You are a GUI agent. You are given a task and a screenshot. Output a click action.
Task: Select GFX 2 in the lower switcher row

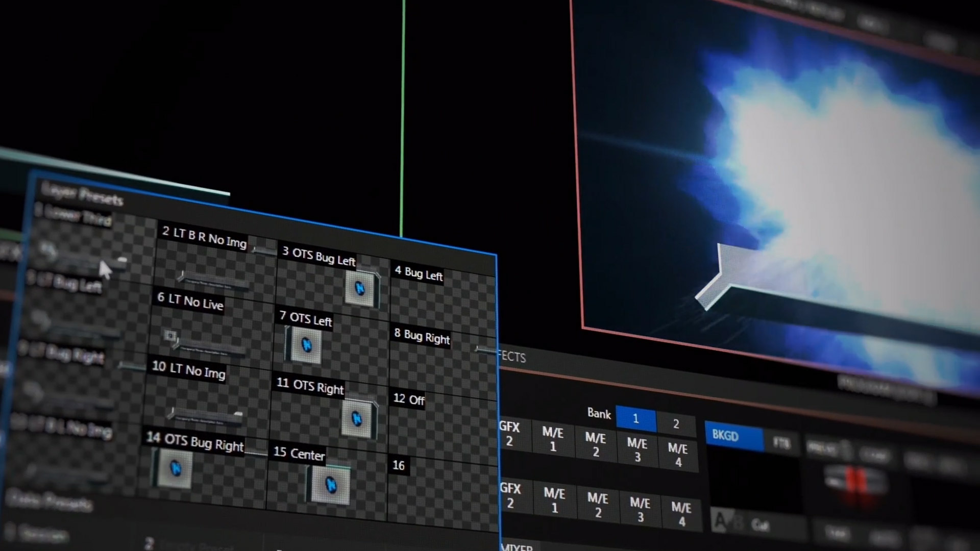pos(510,495)
